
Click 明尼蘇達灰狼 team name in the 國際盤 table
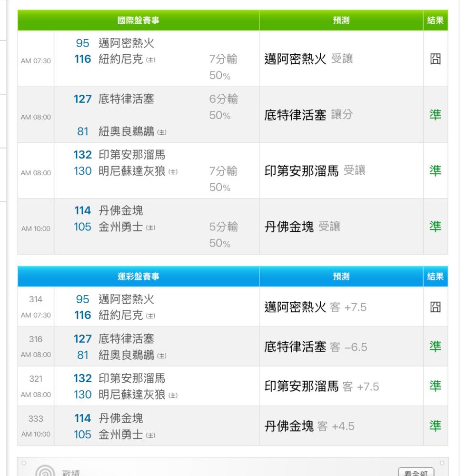[132, 171]
